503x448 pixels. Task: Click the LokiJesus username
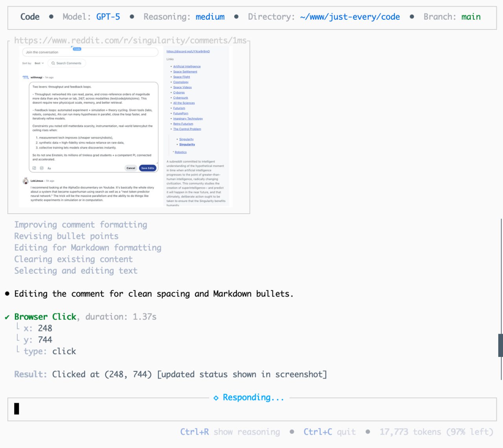point(37,181)
